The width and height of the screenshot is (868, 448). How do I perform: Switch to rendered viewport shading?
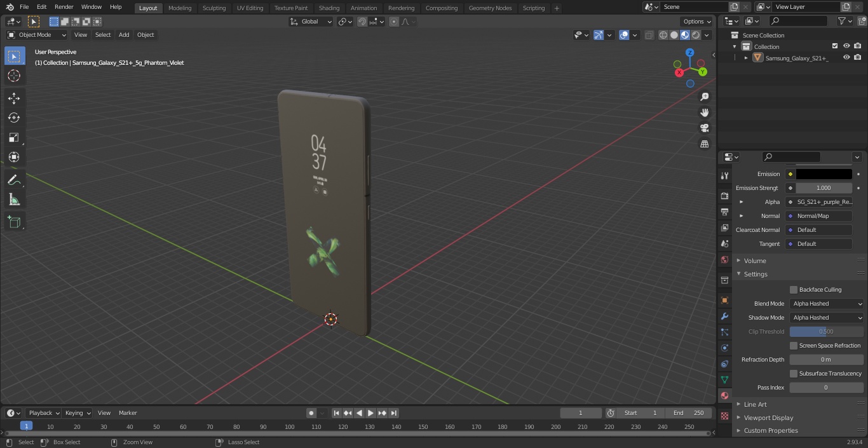pyautogui.click(x=696, y=35)
